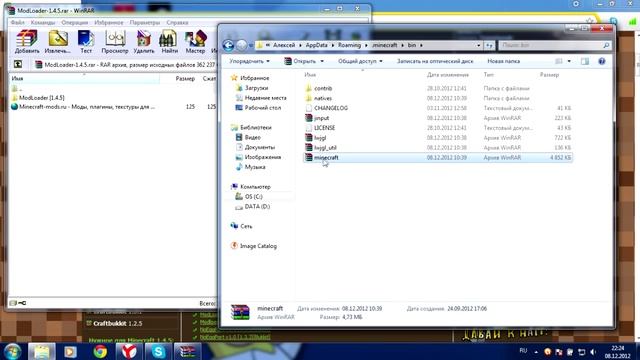Expand arrow next to Открыть button
The image size is (640, 360).
(x=322, y=61)
